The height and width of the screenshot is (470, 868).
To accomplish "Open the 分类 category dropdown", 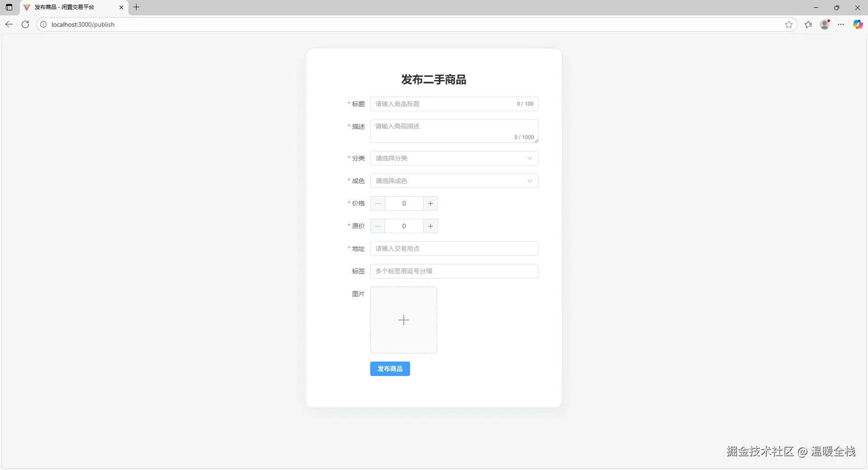I will tap(454, 158).
